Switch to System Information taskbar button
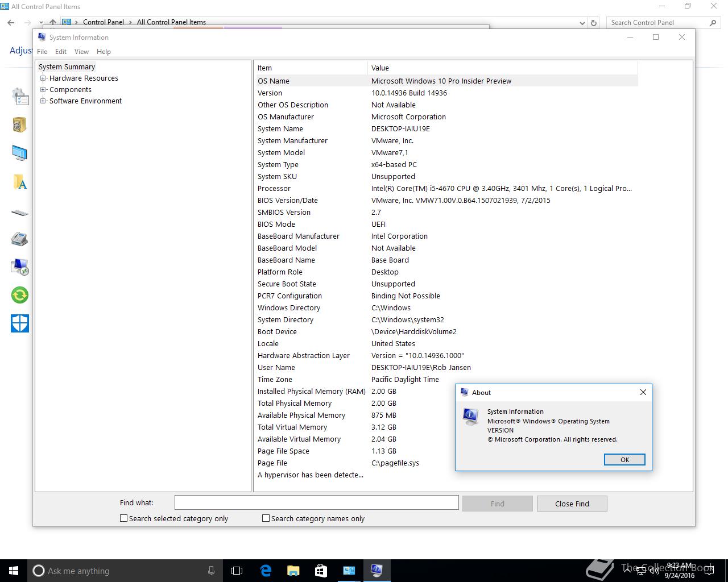The height and width of the screenshot is (582, 728). tap(377, 571)
